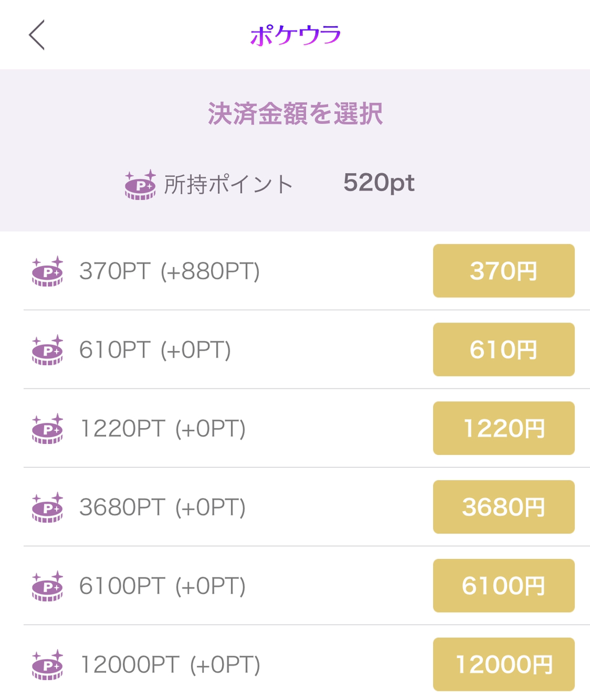Click coin icon beside 所持ポイント
Screen dimensions: 590x700
click(x=141, y=185)
